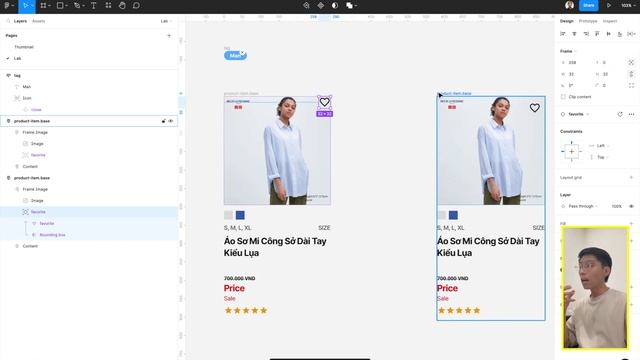This screenshot has height=360, width=640.
Task: Toggle visibility eye on product-item.base layer row
Action: click(x=171, y=121)
